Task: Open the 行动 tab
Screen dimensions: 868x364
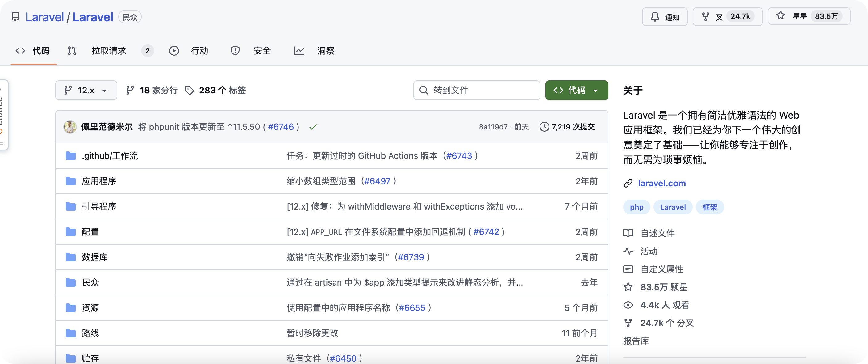Action: coord(199,51)
